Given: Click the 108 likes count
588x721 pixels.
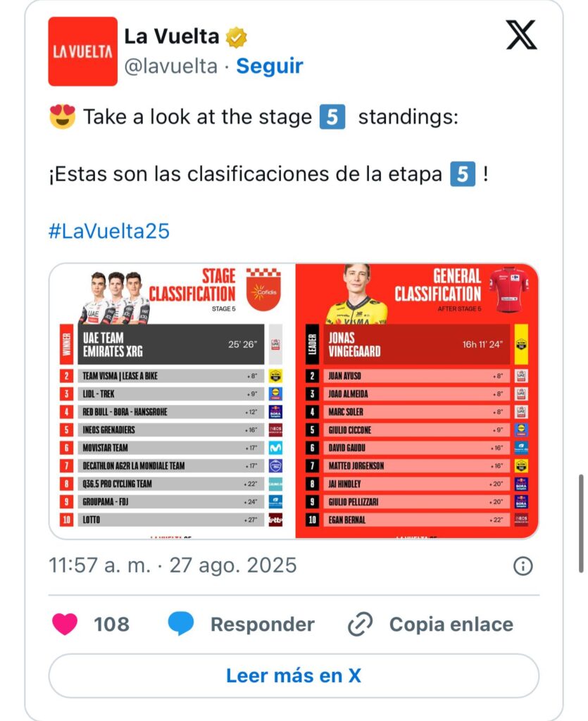Looking at the screenshot, I should click(x=111, y=625).
